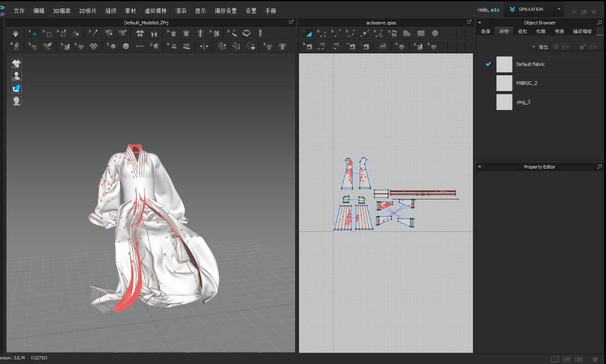
Task: Click the Simulate down-arrow icon in 3D toolbar
Action: pyautogui.click(x=15, y=34)
